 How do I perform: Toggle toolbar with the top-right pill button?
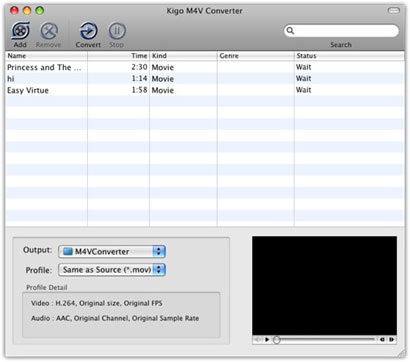coord(394,11)
